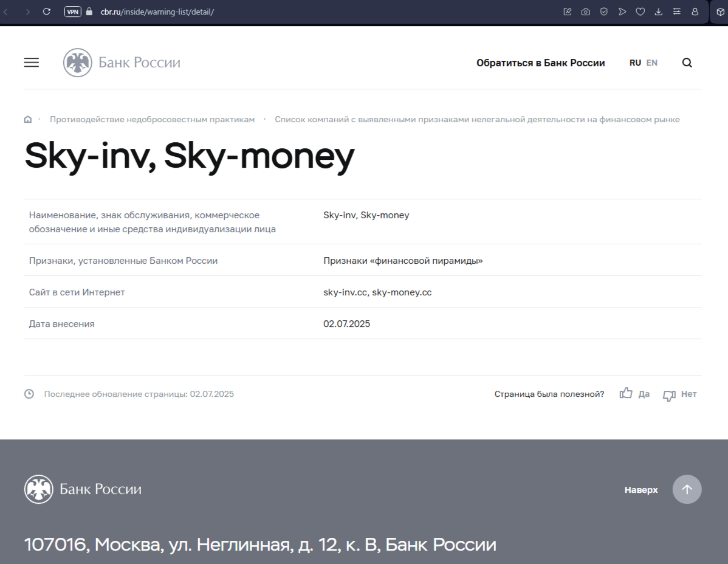Click 'Сайт в сети Интернет' row label
Image resolution: width=728 pixels, height=564 pixels.
click(x=77, y=292)
